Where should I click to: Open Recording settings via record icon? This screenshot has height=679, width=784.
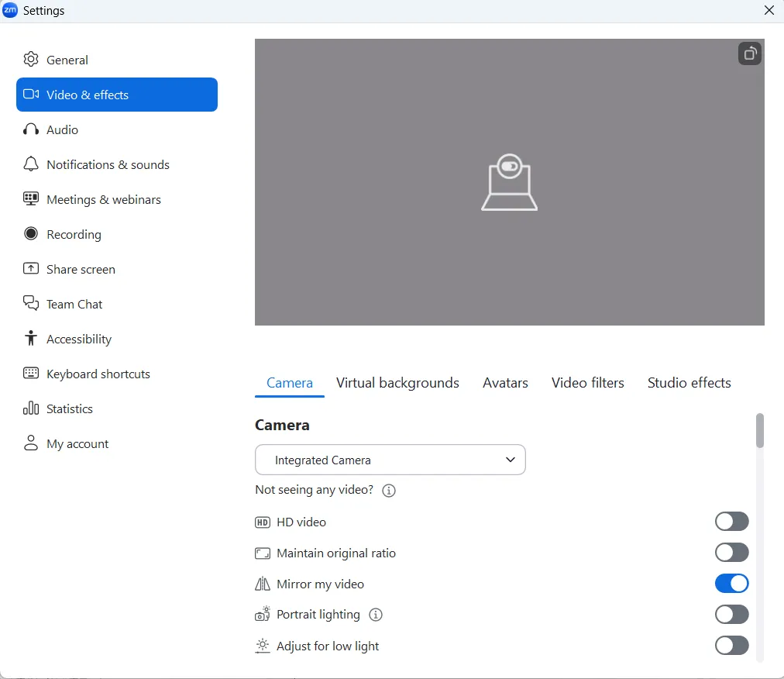(31, 234)
